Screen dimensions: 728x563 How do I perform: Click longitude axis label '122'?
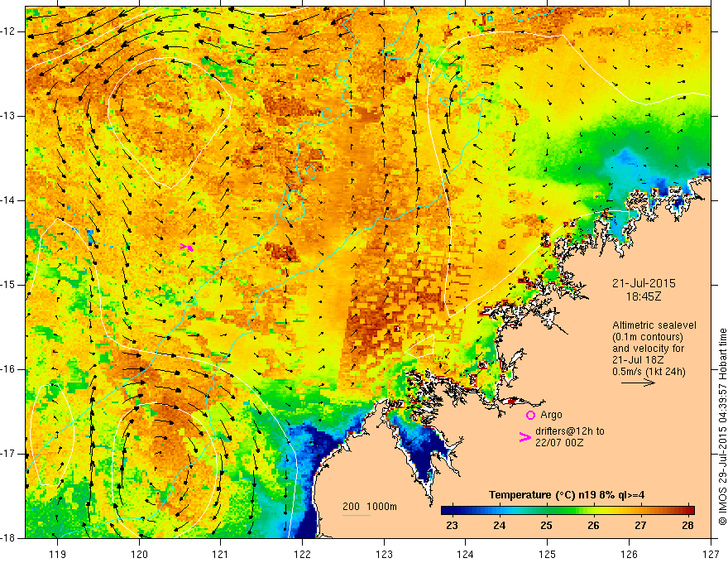pos(302,554)
